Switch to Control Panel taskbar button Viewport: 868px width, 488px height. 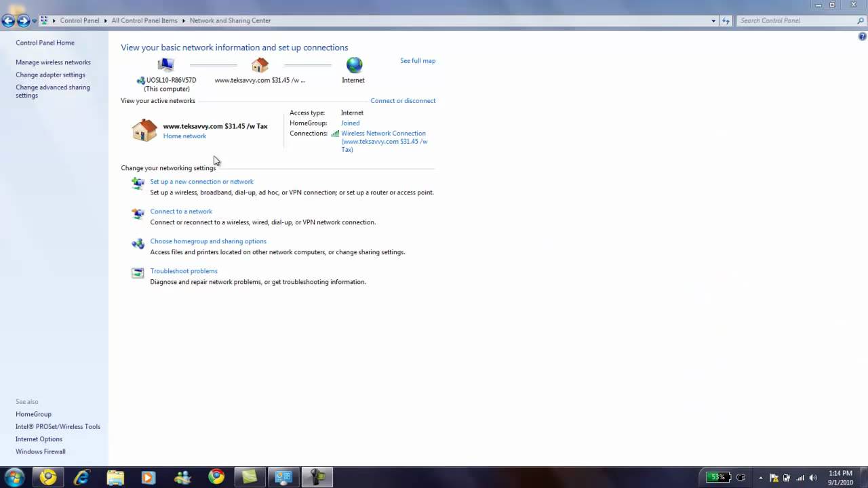[x=283, y=477]
